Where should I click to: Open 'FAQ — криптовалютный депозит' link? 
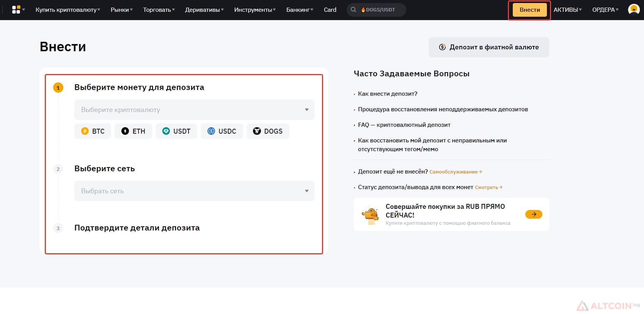(404, 125)
